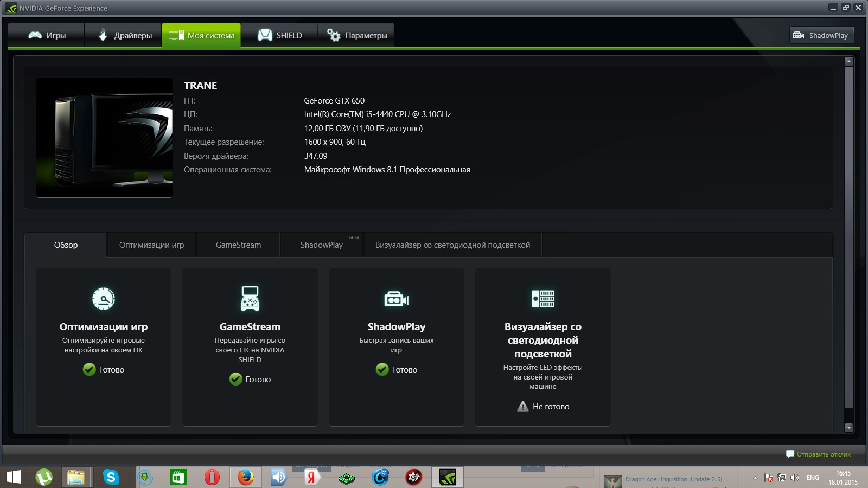Click the Не готово status text

tap(551, 407)
